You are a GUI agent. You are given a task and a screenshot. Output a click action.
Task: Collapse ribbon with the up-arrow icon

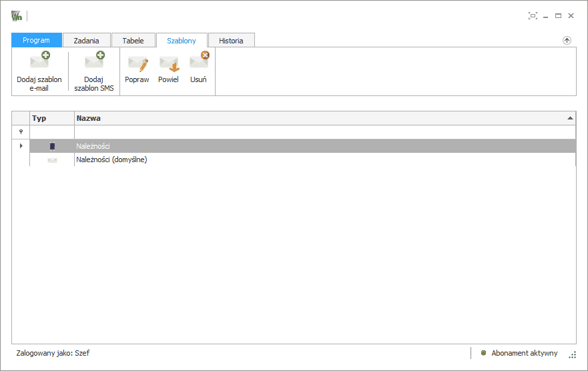(567, 41)
